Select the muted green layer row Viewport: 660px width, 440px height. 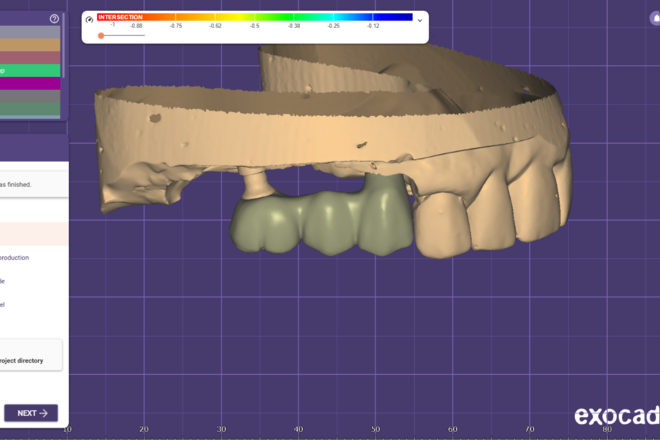coord(30,109)
